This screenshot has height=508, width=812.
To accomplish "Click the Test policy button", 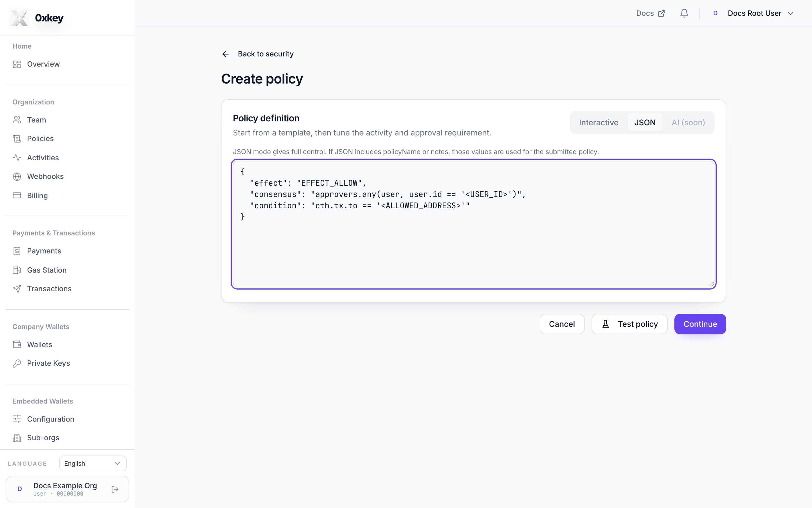I will tap(629, 324).
